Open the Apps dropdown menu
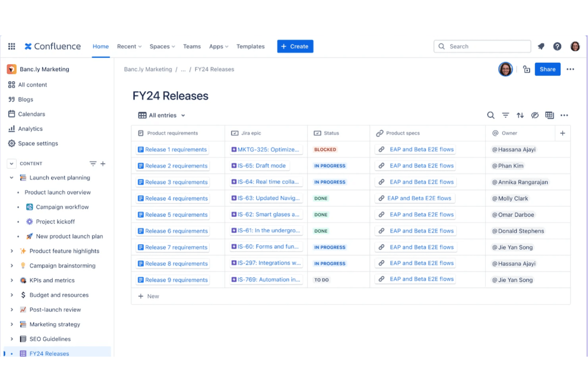This screenshot has height=392, width=588. tap(219, 46)
